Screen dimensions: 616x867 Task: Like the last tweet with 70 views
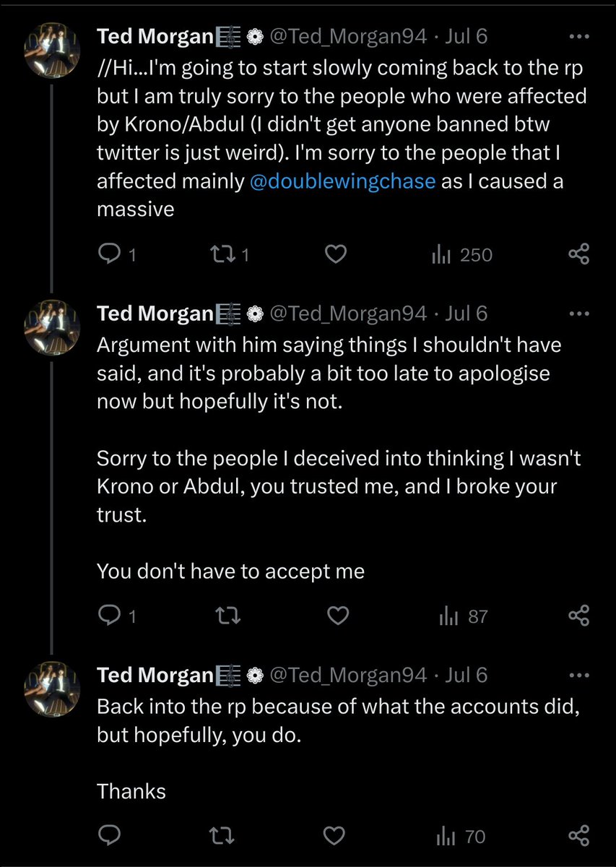tap(335, 836)
